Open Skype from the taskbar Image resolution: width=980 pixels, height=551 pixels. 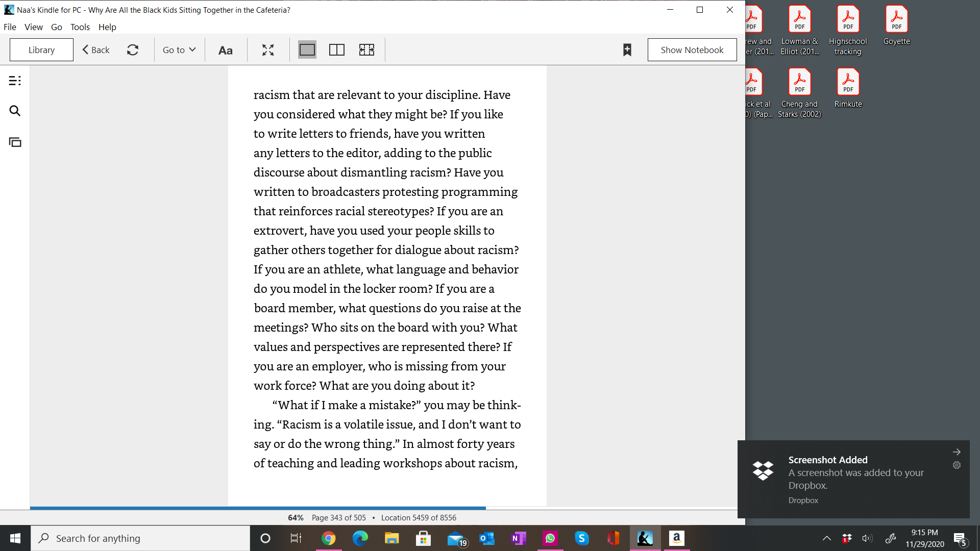point(582,538)
